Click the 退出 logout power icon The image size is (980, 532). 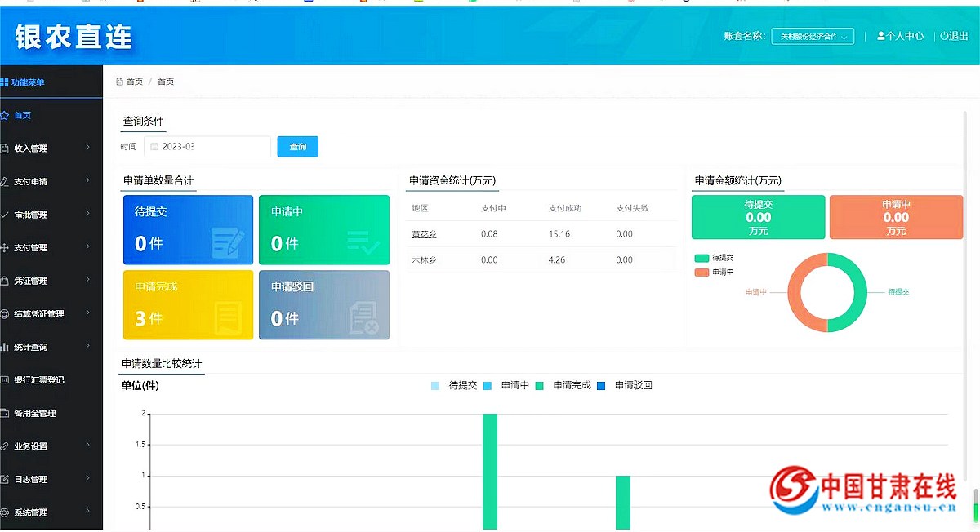(x=944, y=36)
